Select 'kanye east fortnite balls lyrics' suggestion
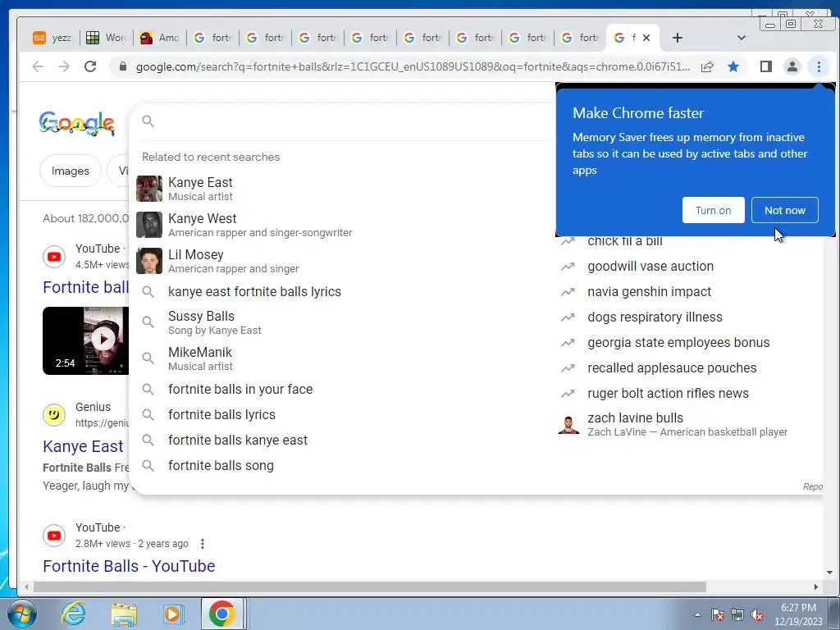 point(343,291)
